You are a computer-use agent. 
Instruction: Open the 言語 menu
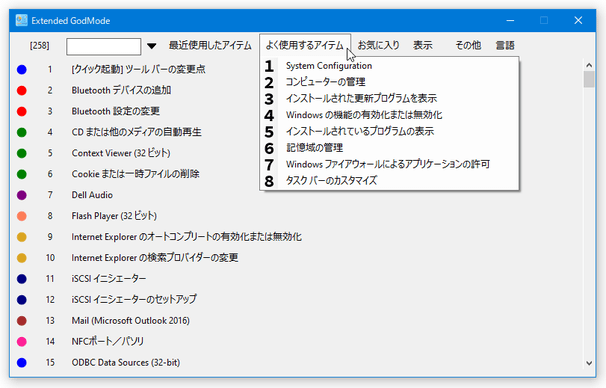(505, 45)
